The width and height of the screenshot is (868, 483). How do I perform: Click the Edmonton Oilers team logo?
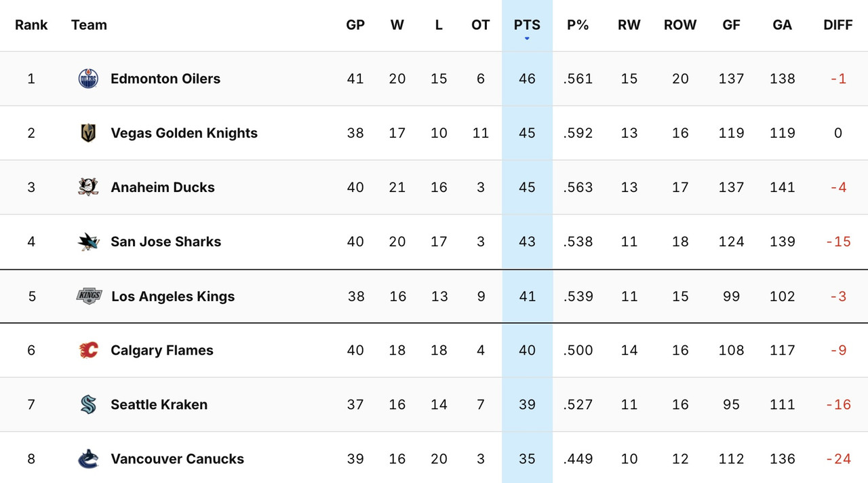coord(89,78)
